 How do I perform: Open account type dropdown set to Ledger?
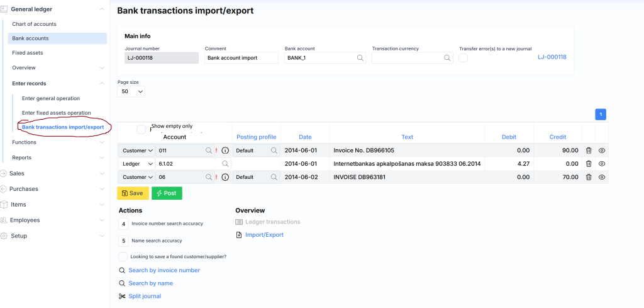(136, 164)
